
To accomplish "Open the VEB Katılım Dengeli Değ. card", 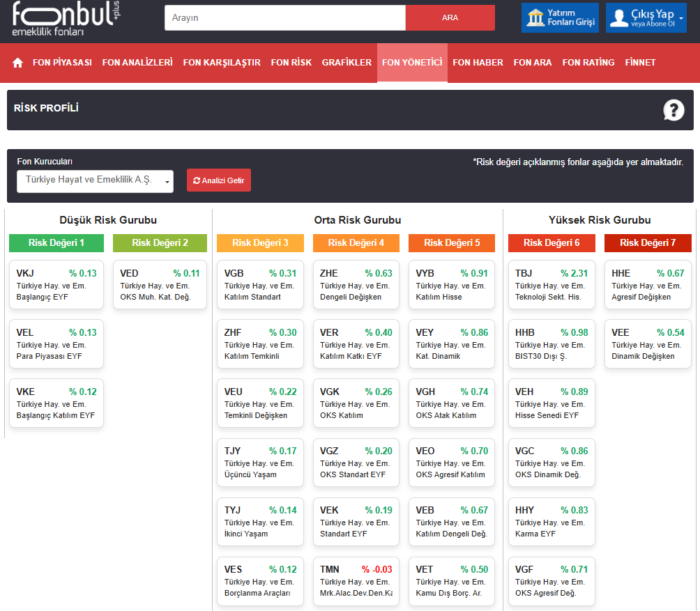I will click(x=452, y=522).
